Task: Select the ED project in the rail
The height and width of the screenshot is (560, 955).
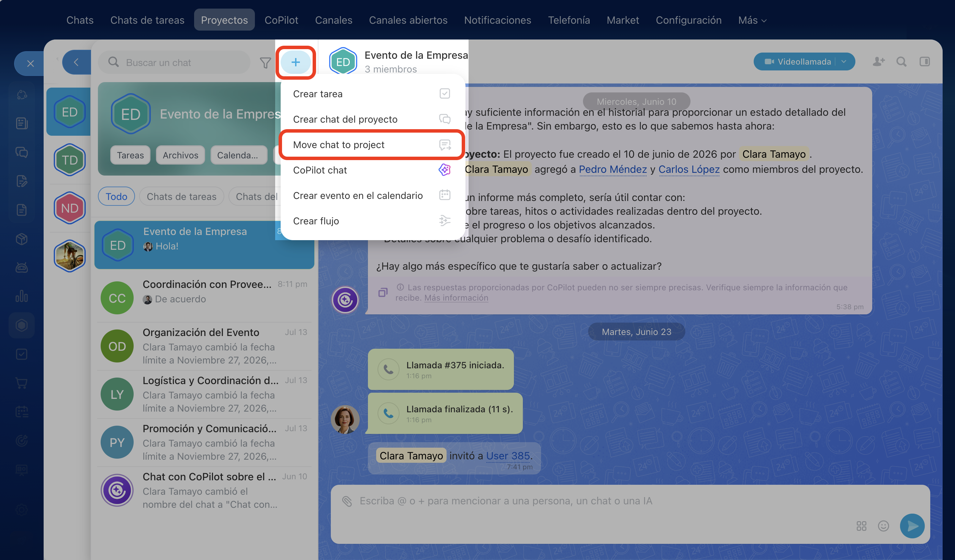Action: [70, 112]
